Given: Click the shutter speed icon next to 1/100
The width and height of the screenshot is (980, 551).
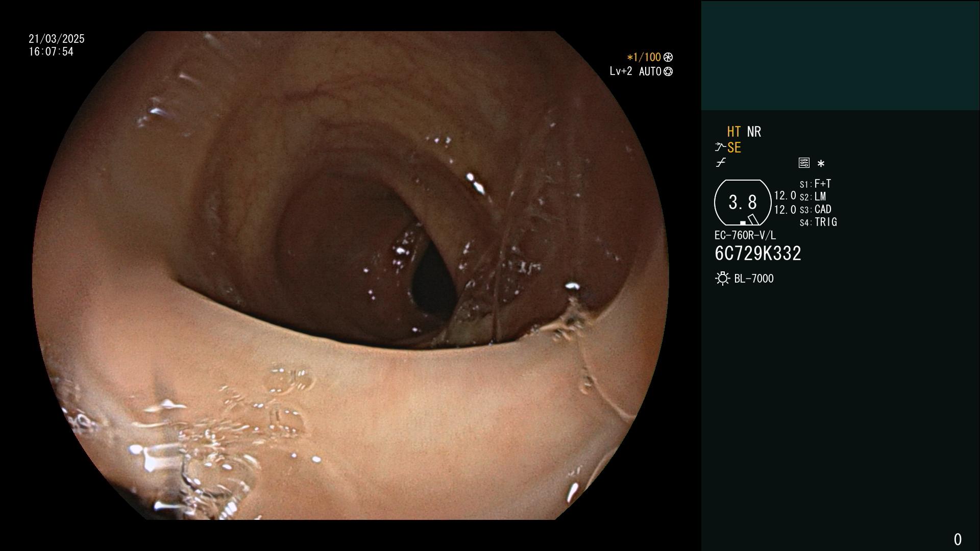Looking at the screenshot, I should 668,57.
